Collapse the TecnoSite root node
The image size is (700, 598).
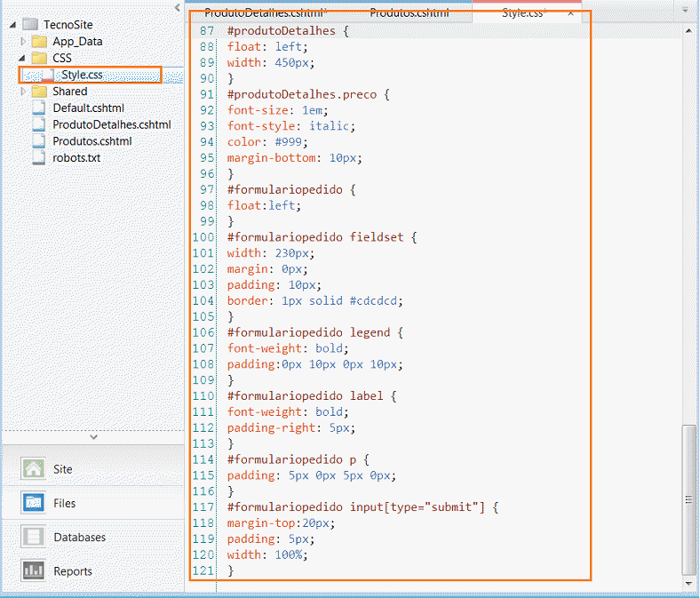tap(13, 25)
